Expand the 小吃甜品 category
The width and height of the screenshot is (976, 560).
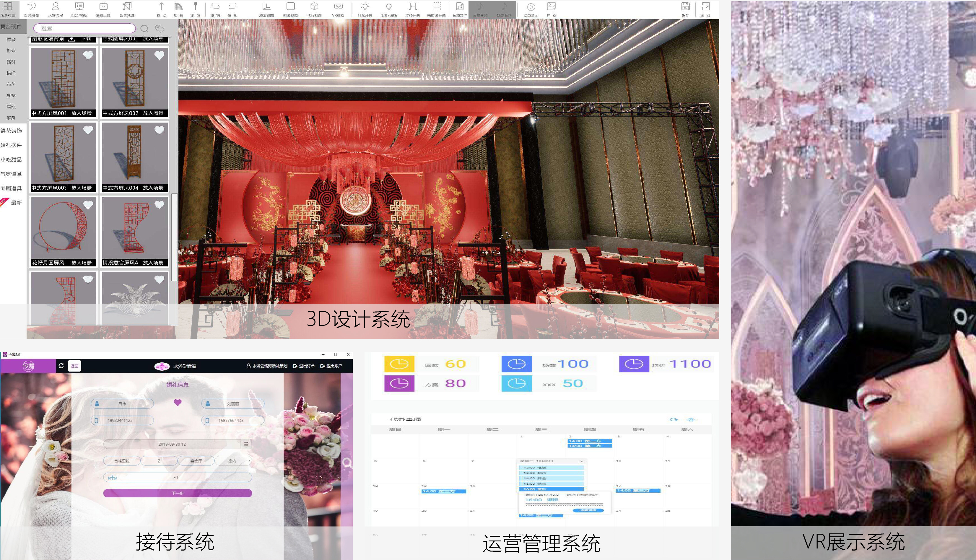click(11, 159)
